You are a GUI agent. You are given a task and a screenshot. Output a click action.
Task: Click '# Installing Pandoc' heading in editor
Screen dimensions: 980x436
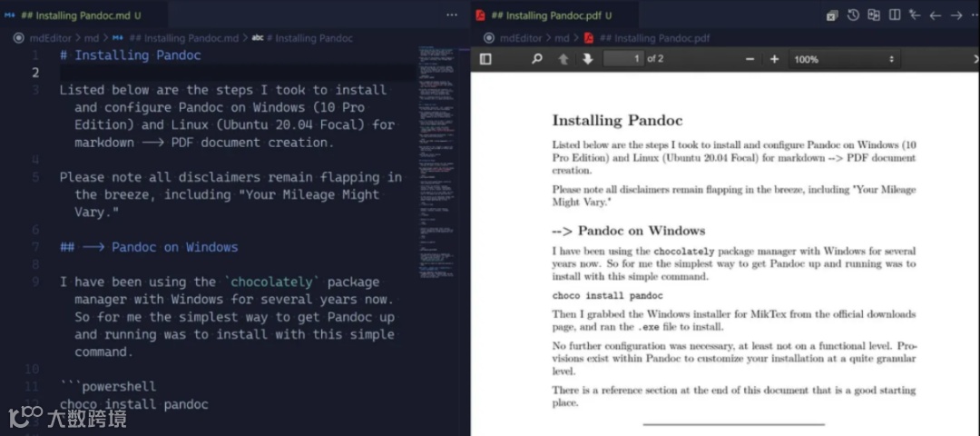point(131,55)
